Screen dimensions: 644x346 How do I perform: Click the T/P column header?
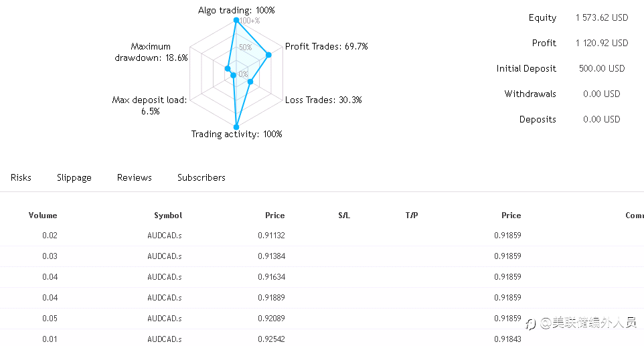point(412,215)
